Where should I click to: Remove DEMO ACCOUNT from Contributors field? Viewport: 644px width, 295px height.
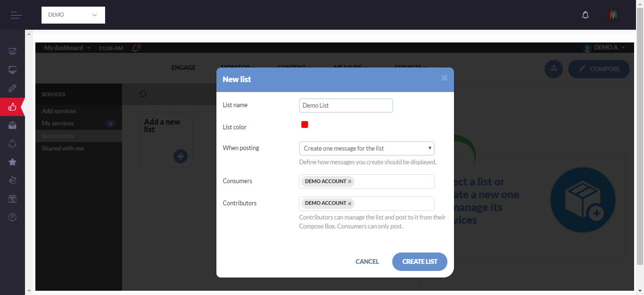pos(350,203)
